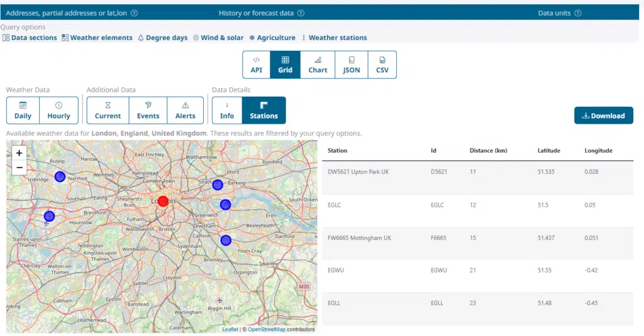Toggle the Alerts additional data
The height and width of the screenshot is (336, 644).
point(185,111)
